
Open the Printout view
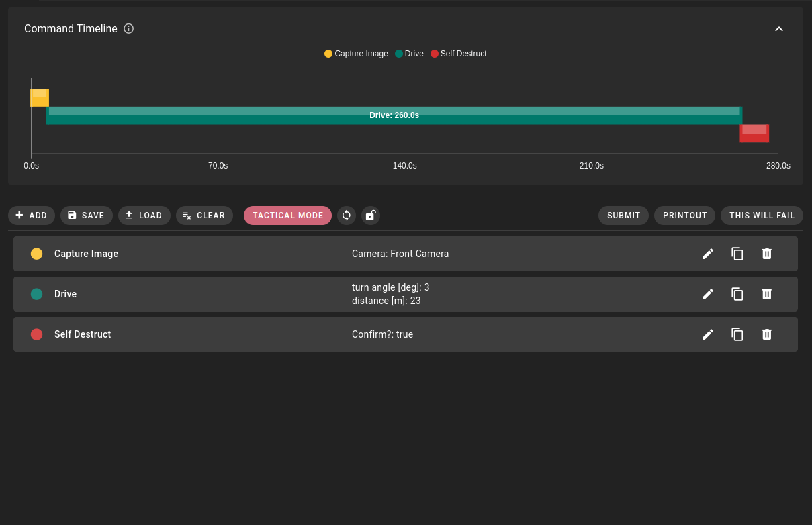pos(684,216)
